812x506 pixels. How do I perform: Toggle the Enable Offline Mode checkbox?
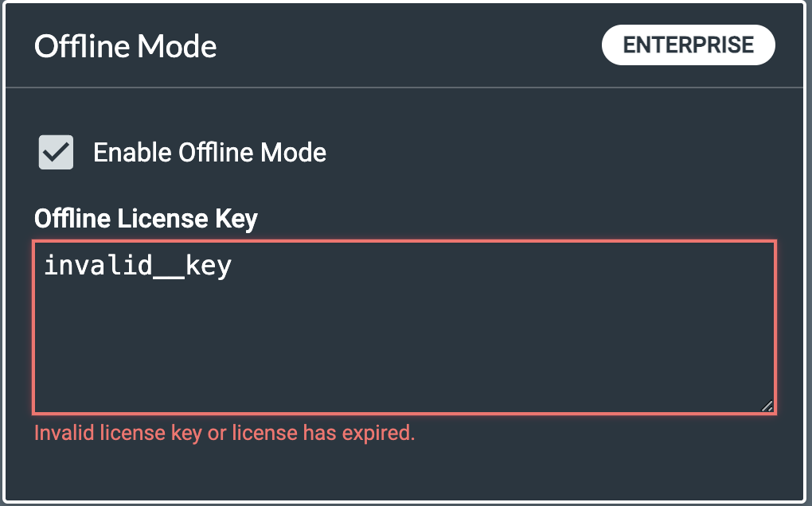coord(57,152)
